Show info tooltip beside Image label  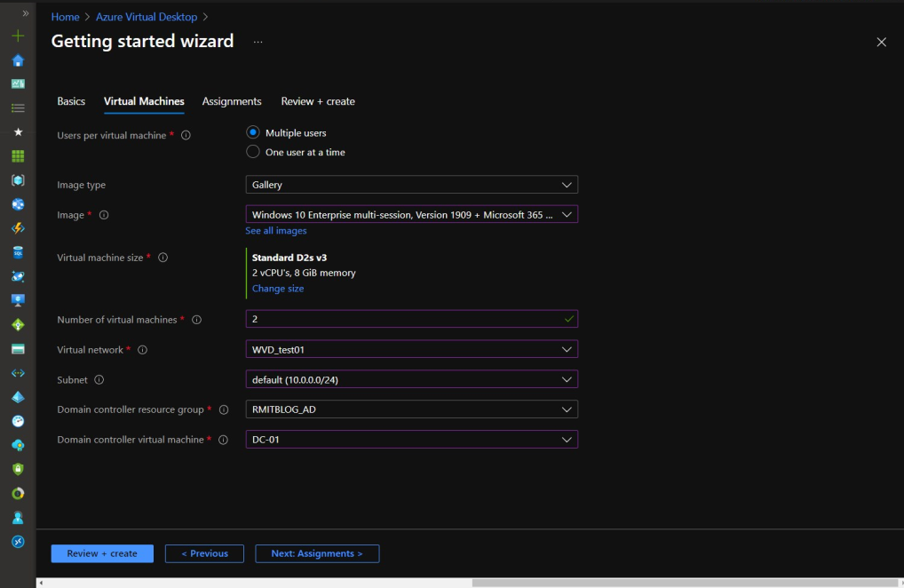104,215
